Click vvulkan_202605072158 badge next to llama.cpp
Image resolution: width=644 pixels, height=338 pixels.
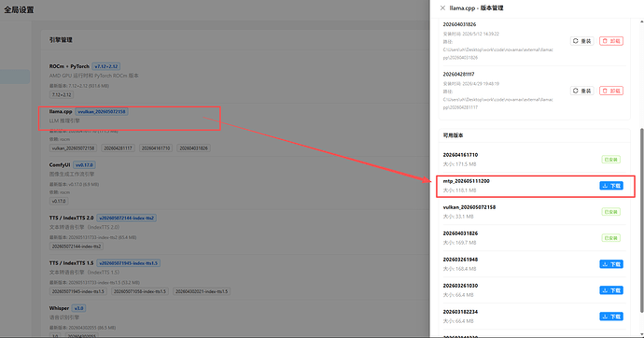[x=102, y=112]
